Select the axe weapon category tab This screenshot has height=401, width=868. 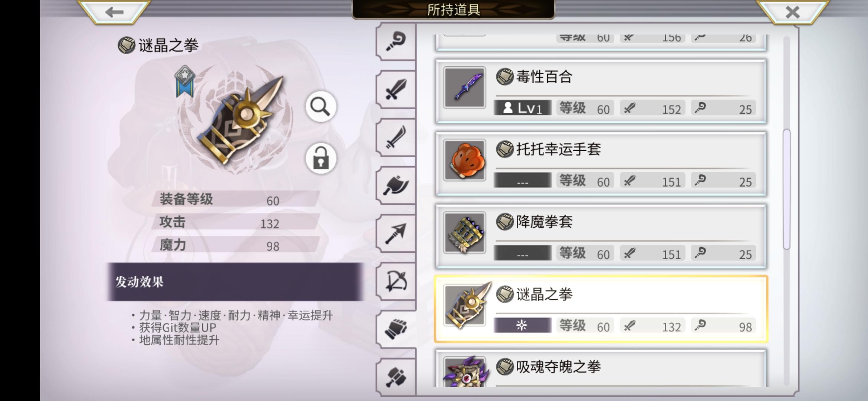(x=396, y=185)
